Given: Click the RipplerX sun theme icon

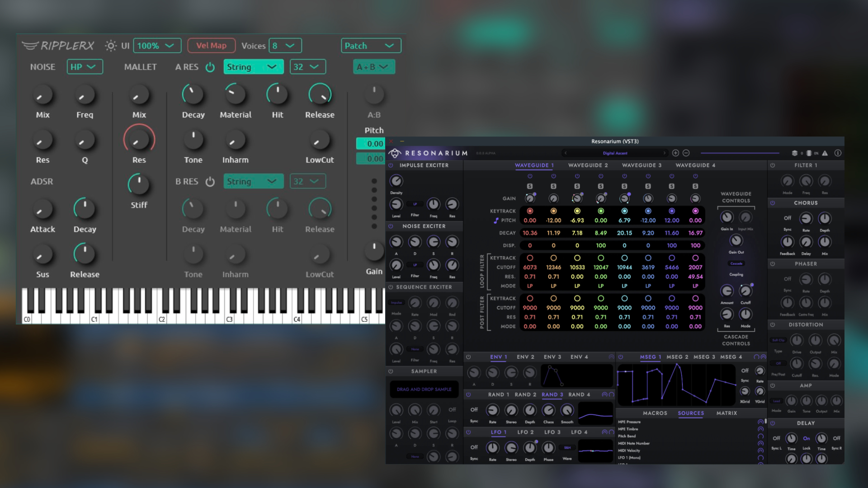Looking at the screenshot, I should tap(110, 46).
